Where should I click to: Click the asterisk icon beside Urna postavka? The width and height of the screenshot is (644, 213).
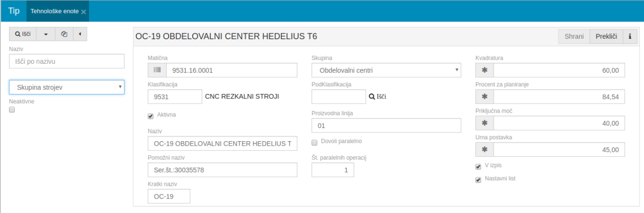pyautogui.click(x=485, y=149)
